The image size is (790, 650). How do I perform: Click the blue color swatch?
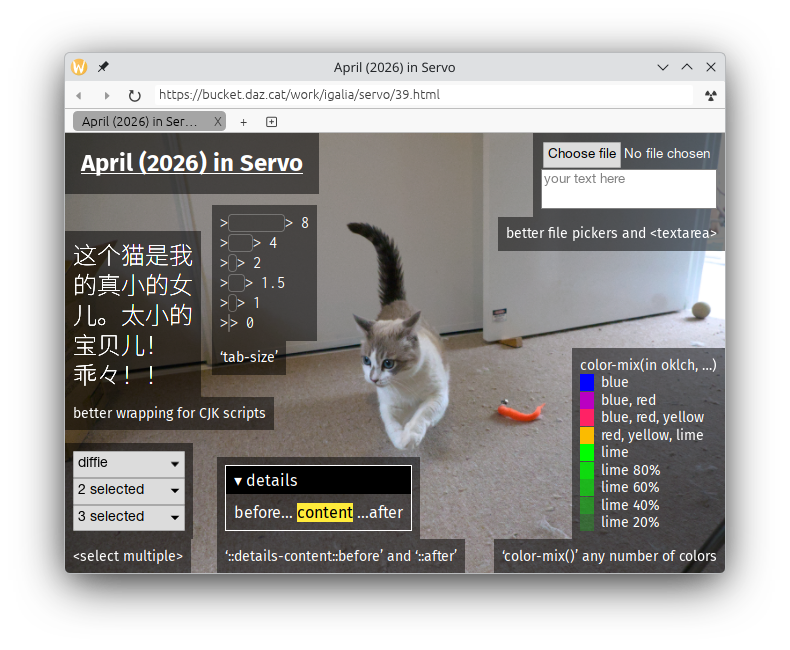pos(587,382)
